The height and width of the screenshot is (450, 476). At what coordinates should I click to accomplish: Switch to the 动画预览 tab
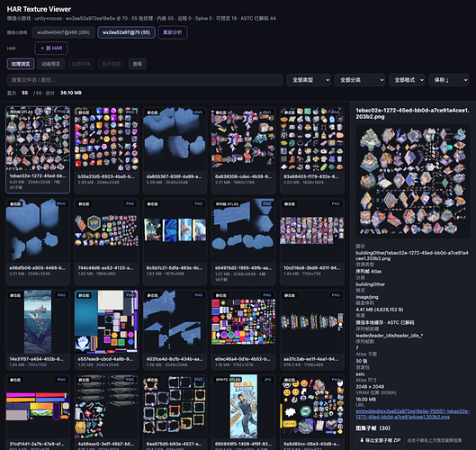point(51,64)
